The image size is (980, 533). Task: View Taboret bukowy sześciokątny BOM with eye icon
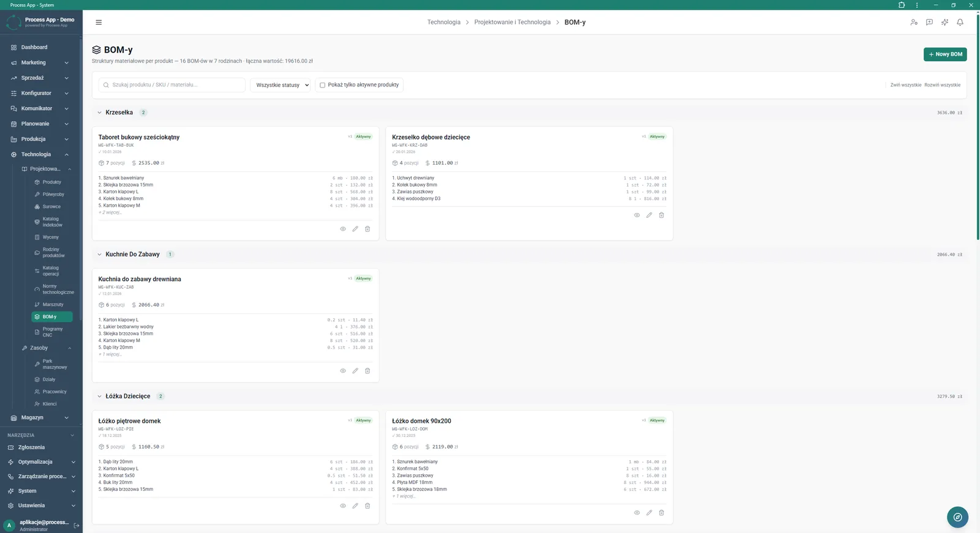pyautogui.click(x=343, y=229)
